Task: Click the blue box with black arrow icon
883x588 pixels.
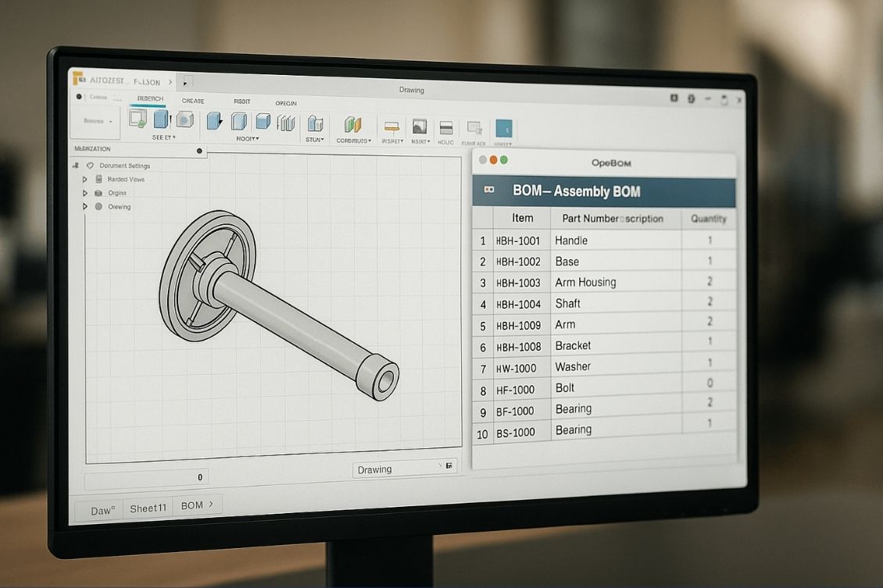Action: [x=214, y=120]
